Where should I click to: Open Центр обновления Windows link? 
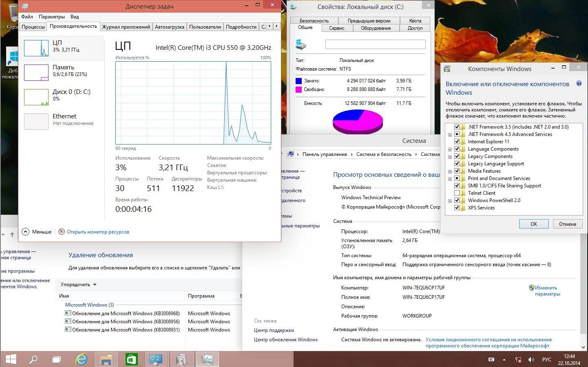click(286, 340)
